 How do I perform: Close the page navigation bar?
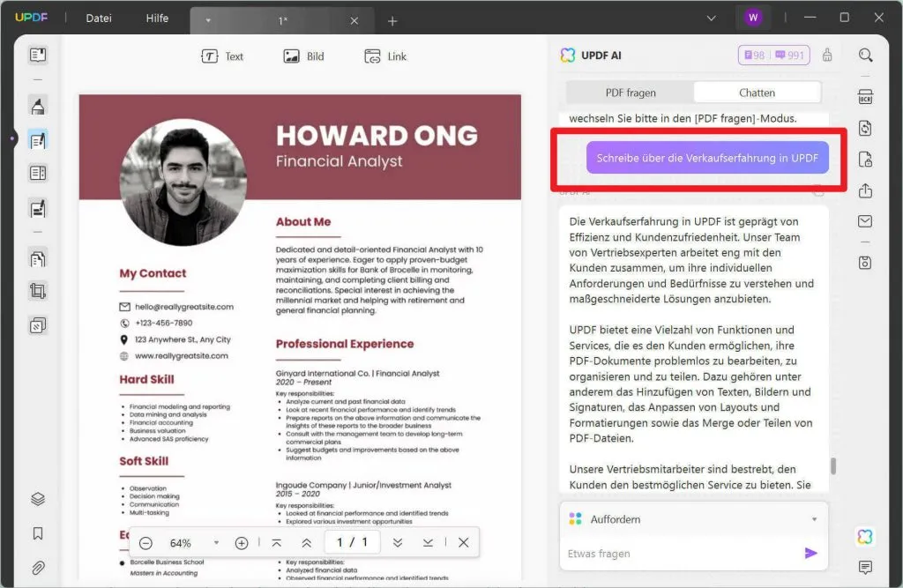pos(464,542)
